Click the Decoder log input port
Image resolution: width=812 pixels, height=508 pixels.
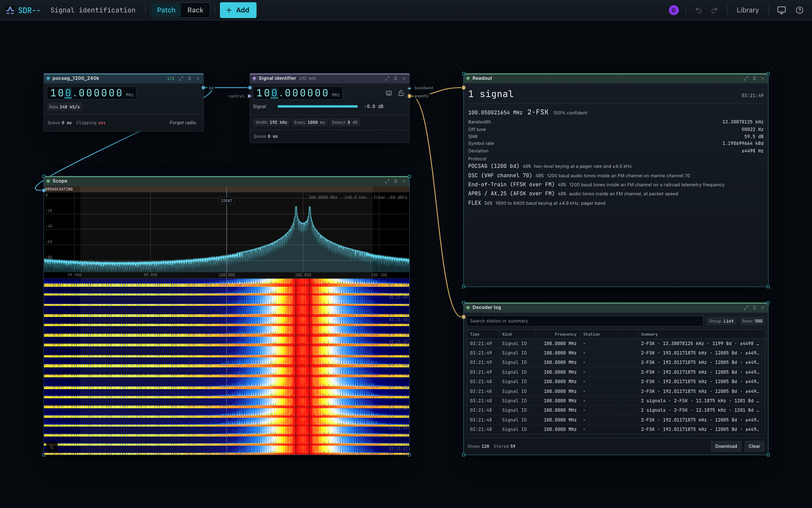464,317
